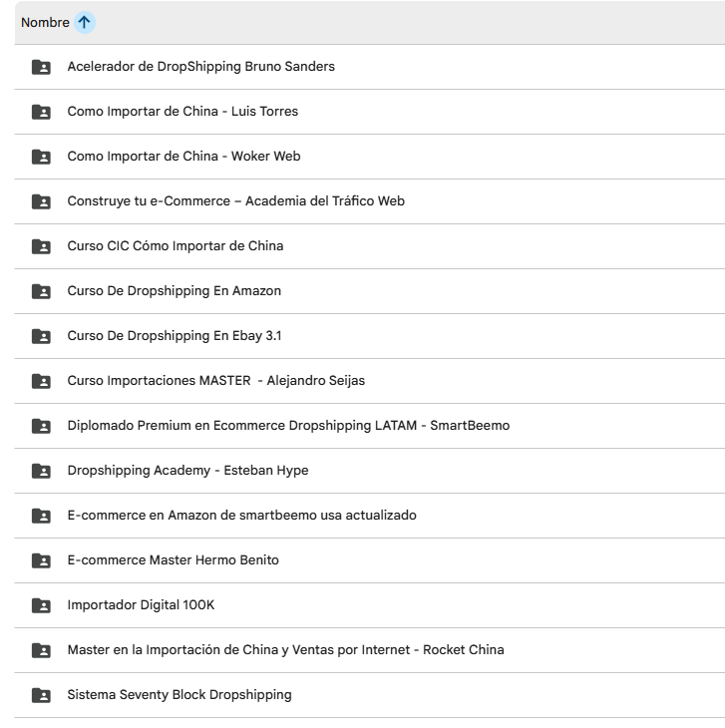Open Construye tu e-Commerce folder name
Screen dimensions: 725x728
[235, 201]
